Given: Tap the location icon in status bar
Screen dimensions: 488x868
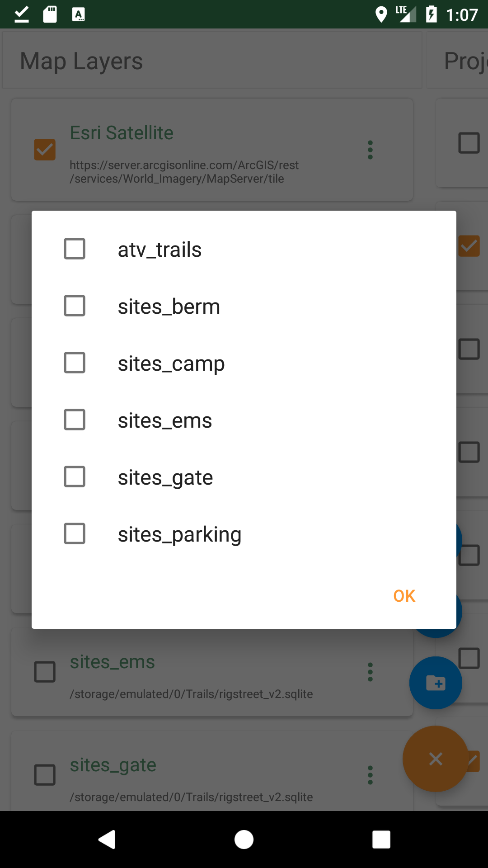Looking at the screenshot, I should [x=381, y=14].
